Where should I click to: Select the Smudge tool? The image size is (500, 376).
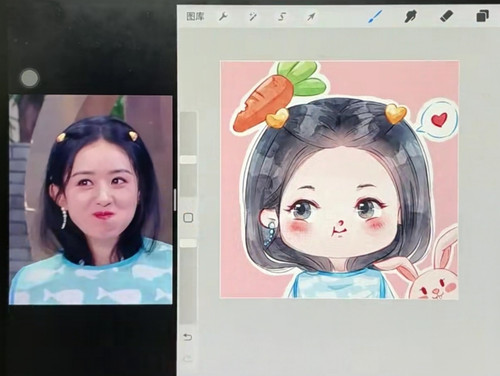point(411,16)
